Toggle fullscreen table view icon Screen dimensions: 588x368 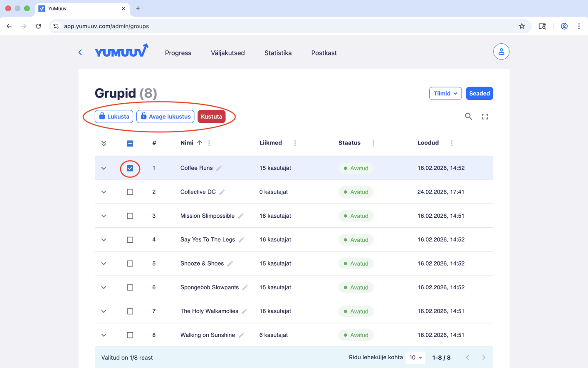click(485, 117)
